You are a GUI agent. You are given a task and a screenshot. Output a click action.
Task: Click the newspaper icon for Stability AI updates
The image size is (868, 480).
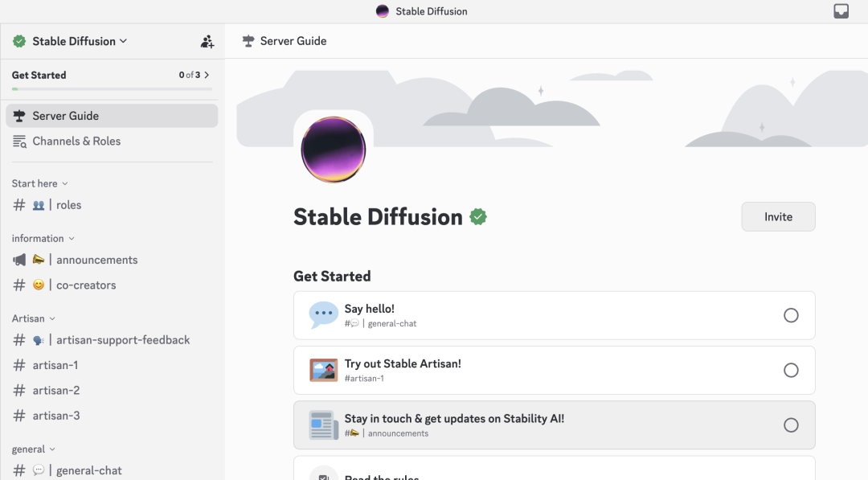[x=323, y=425]
